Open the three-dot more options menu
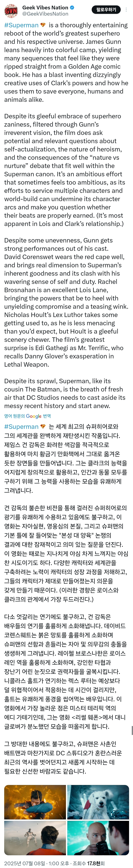Viewport: 133px width, 868px height. point(126,10)
